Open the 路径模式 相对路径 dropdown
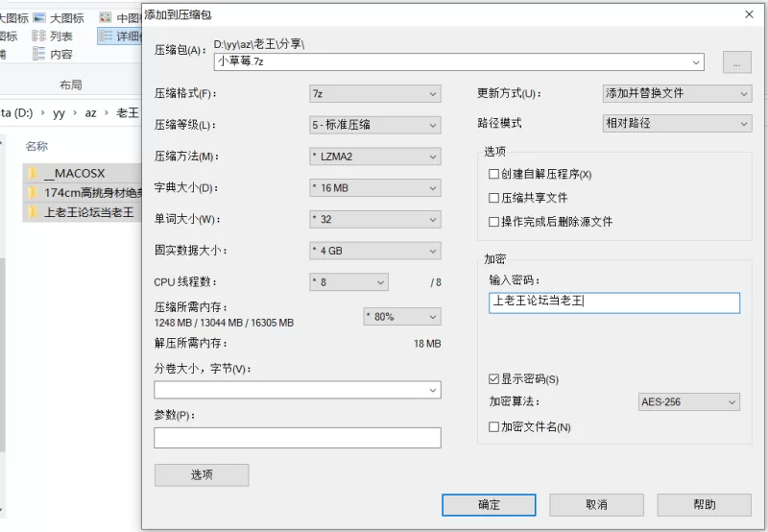Screen dimensions: 768x532 pos(678,124)
